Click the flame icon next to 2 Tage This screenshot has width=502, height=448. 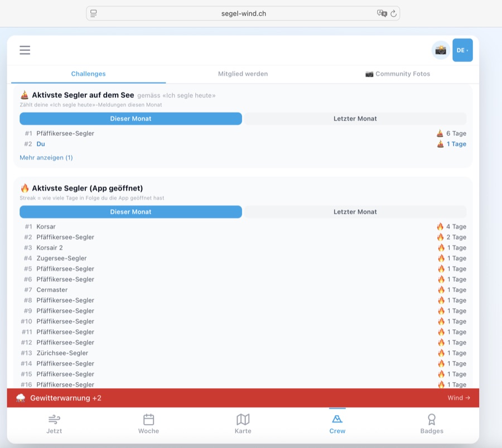[441, 237]
